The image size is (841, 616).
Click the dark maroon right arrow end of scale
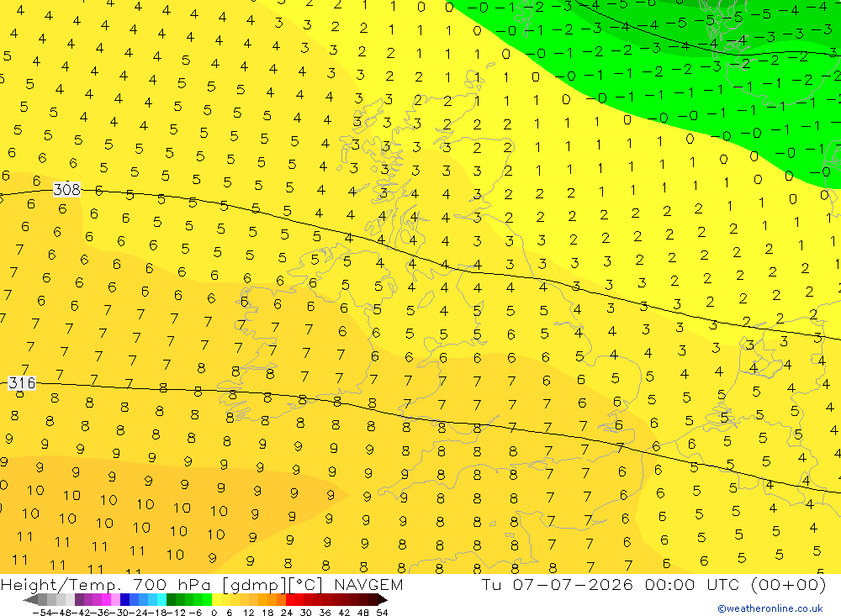383,600
